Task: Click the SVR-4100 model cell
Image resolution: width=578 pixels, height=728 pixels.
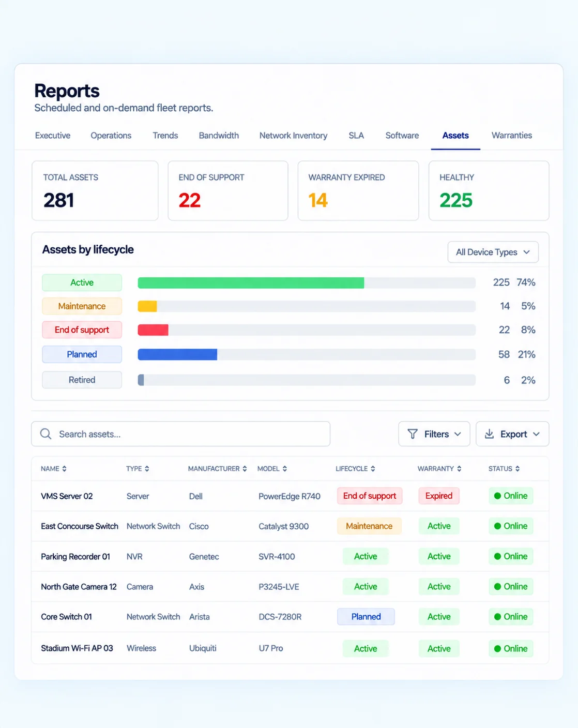Action: tap(277, 557)
